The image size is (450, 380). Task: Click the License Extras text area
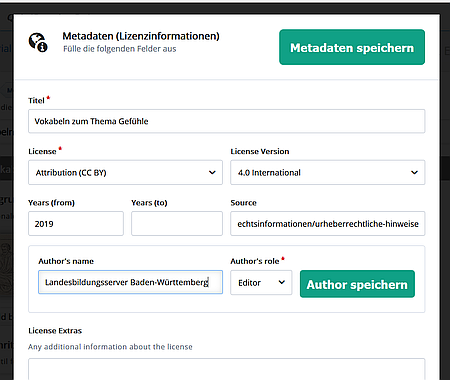tap(227, 369)
